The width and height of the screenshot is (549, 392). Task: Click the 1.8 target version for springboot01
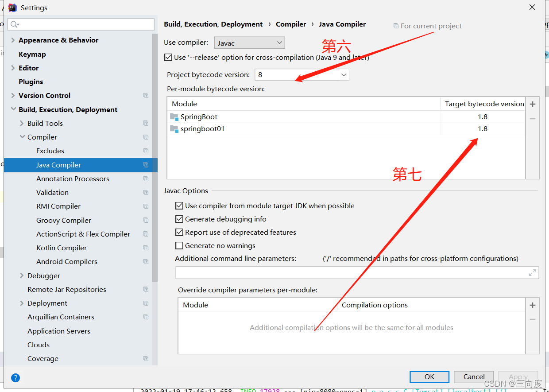483,129
